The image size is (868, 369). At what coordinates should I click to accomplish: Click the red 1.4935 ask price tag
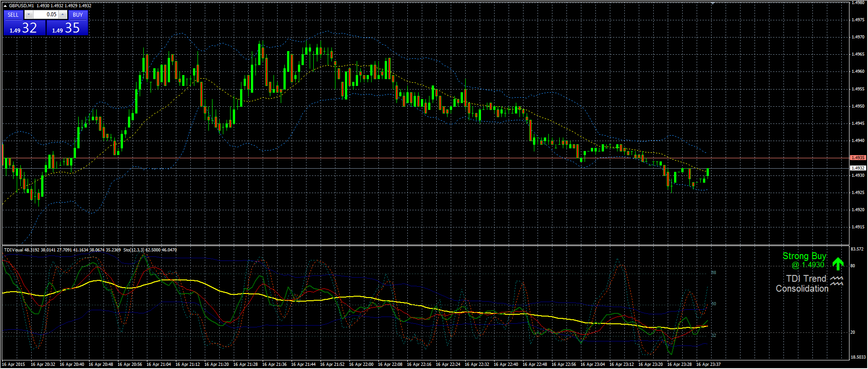click(x=858, y=158)
